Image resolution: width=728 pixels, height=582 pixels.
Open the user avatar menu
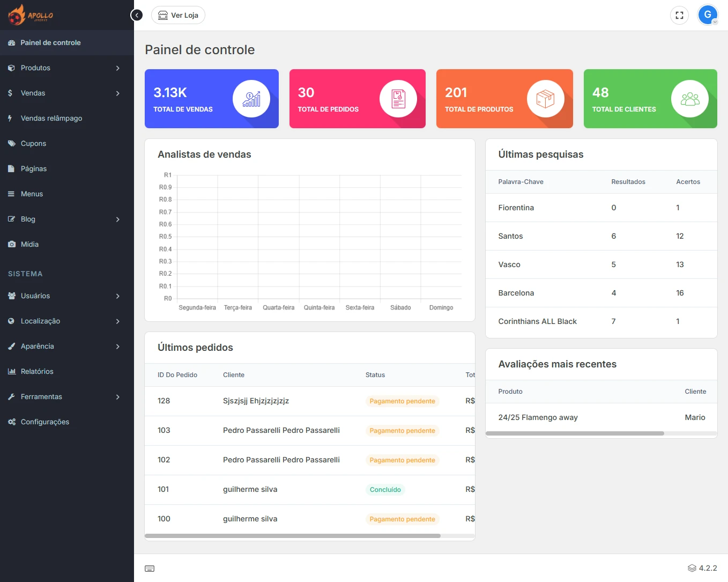tap(708, 15)
